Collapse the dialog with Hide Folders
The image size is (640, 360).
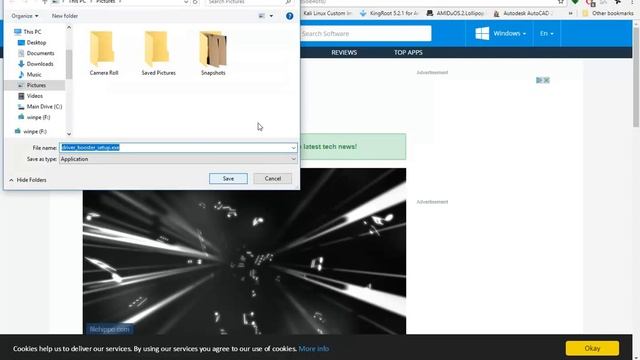pyautogui.click(x=28, y=180)
